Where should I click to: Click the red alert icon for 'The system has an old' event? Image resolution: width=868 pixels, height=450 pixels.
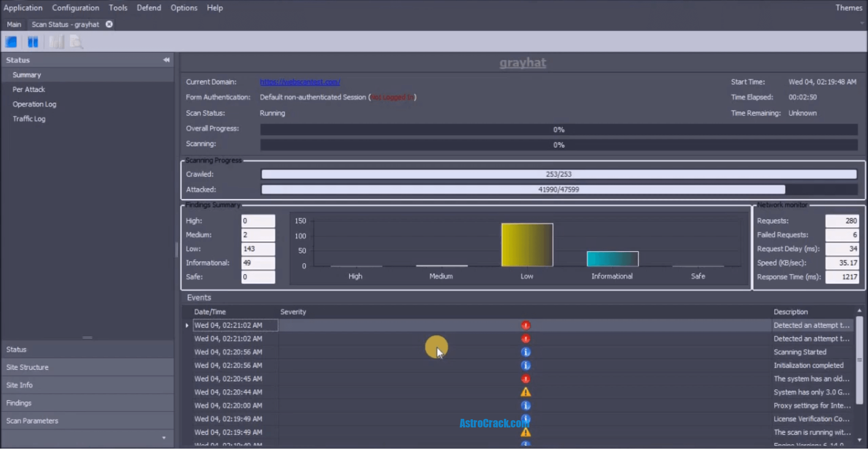point(526,379)
